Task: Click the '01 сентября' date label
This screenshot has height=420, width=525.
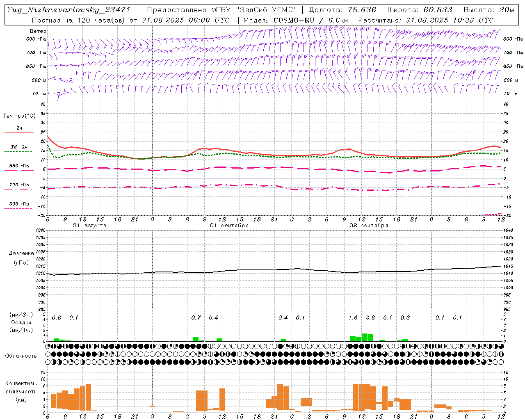Action: (229, 226)
